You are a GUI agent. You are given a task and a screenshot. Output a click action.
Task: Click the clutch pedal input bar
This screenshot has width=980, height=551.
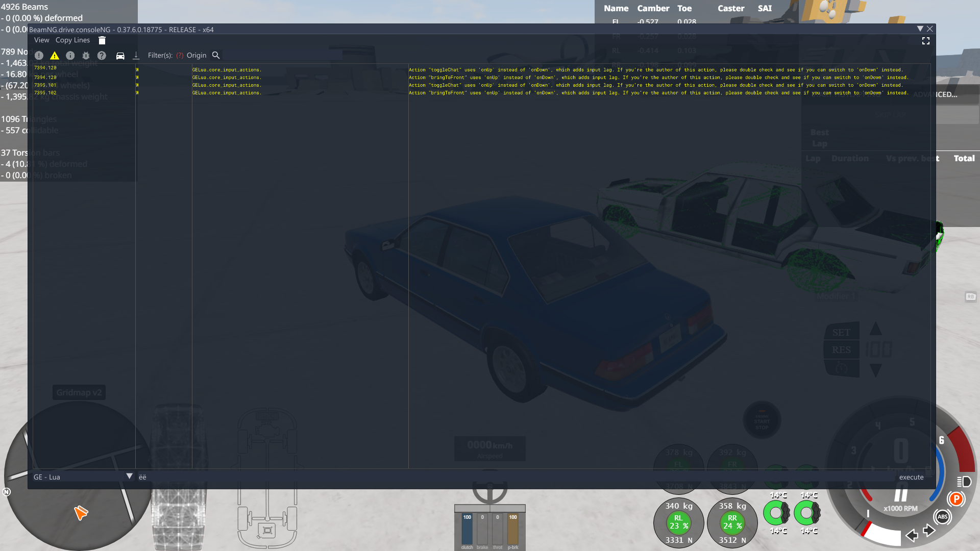tap(467, 531)
